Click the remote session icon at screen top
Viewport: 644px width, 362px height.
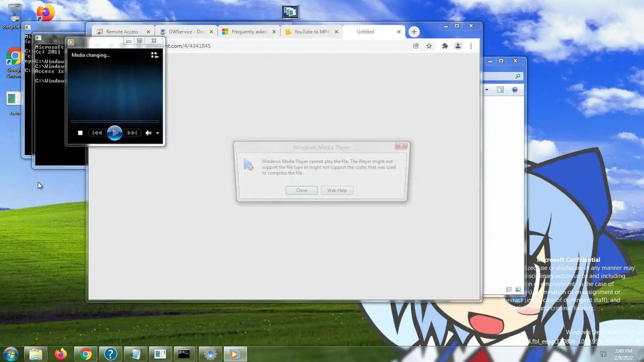click(290, 12)
